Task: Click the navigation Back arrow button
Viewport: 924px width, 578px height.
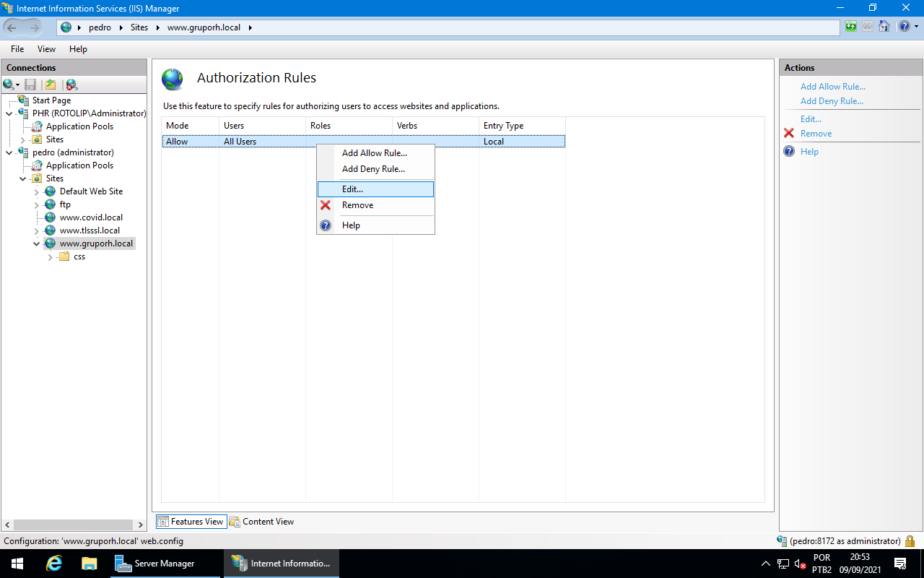Action: tap(12, 27)
